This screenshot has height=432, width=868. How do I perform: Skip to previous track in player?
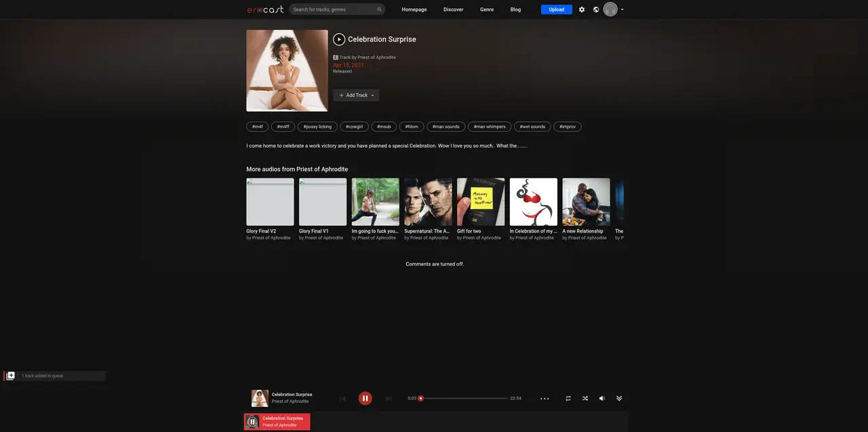(342, 399)
